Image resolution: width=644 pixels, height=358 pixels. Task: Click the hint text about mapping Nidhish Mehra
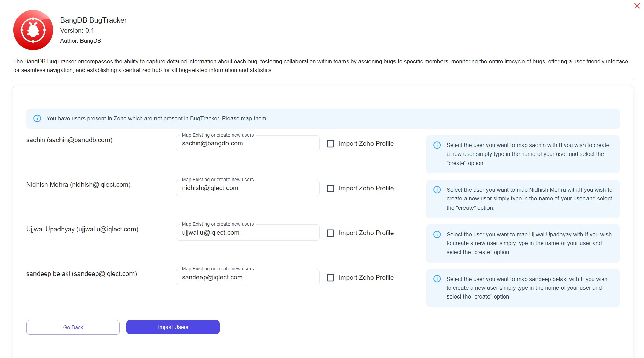tap(529, 199)
